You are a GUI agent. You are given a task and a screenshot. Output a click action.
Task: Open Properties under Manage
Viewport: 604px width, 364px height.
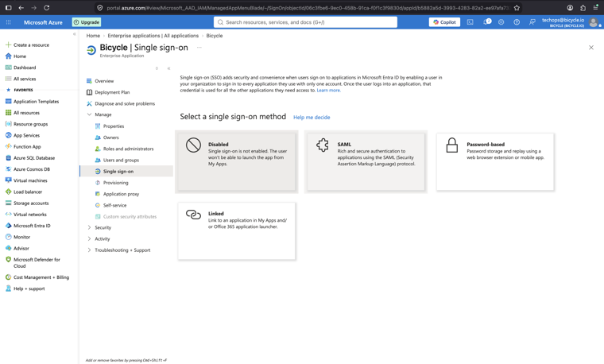pyautogui.click(x=113, y=126)
